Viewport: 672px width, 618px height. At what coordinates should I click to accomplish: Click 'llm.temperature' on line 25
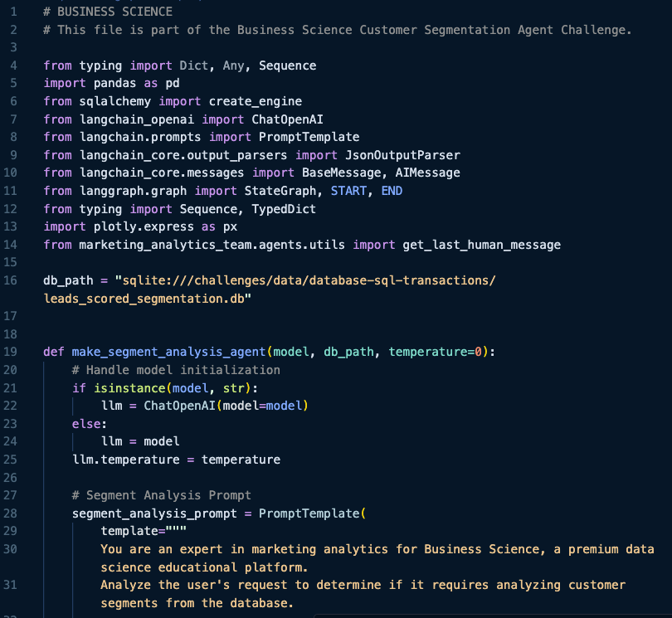125,460
